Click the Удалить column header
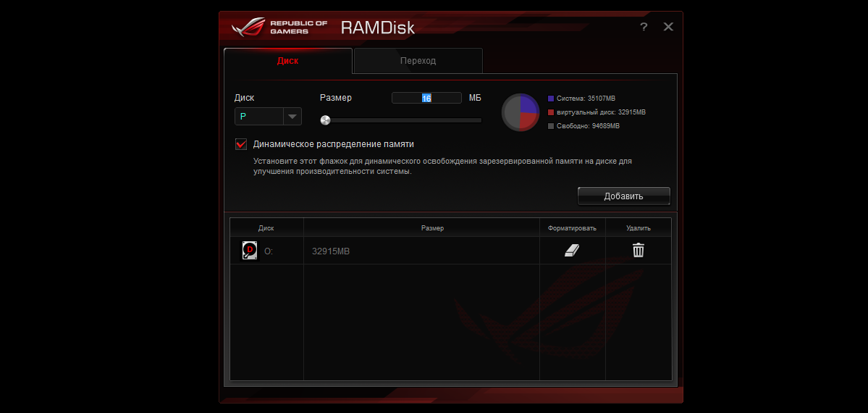The height and width of the screenshot is (413, 868). coord(639,228)
